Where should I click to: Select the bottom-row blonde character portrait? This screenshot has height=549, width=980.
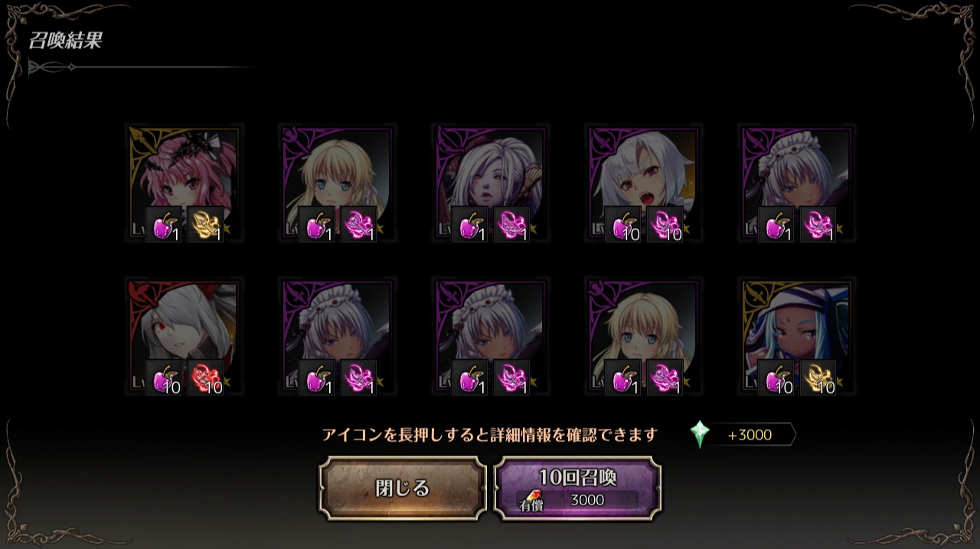coord(643,337)
